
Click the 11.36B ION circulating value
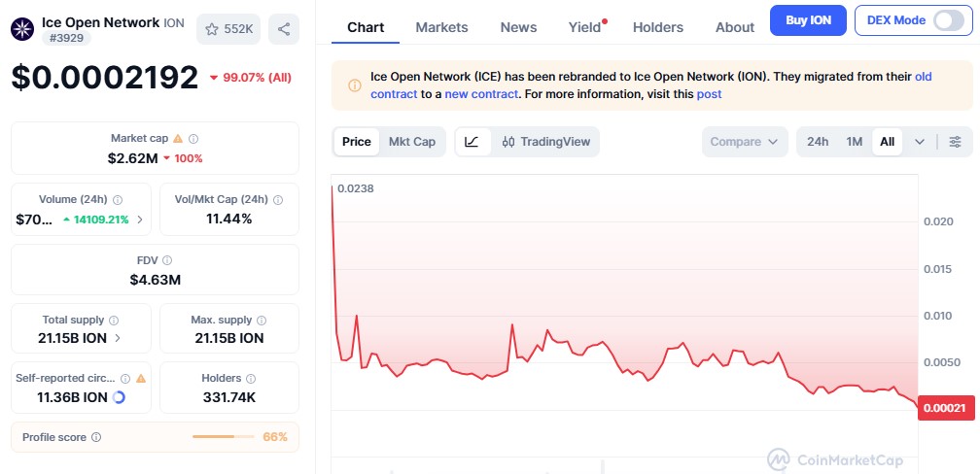[x=72, y=397]
